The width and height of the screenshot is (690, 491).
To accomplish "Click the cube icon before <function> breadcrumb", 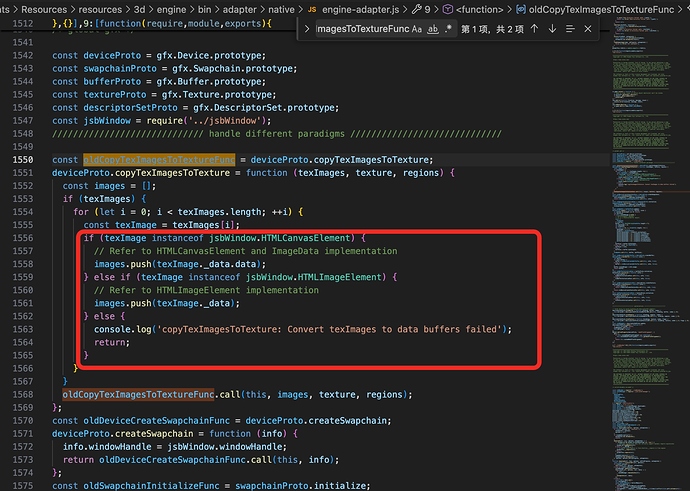I will tap(448, 9).
